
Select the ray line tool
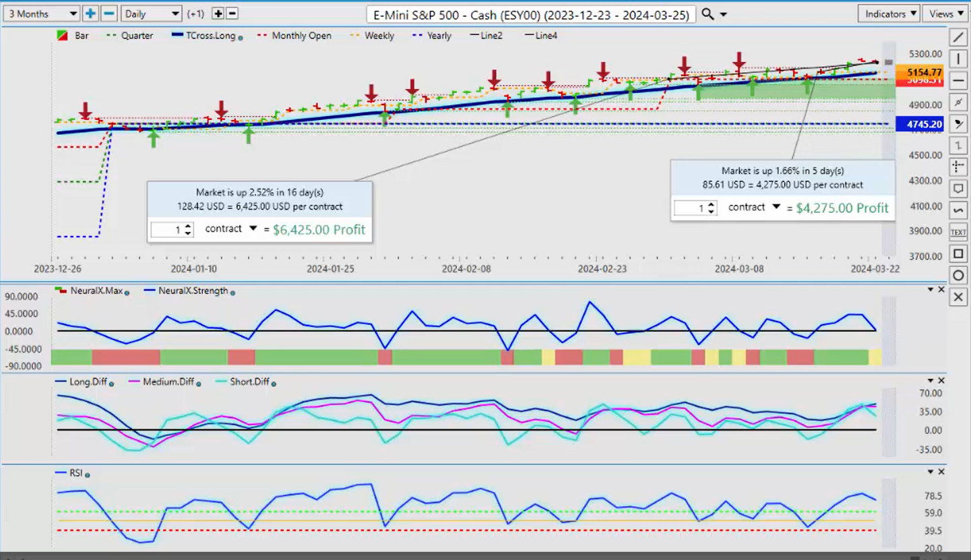tap(958, 102)
